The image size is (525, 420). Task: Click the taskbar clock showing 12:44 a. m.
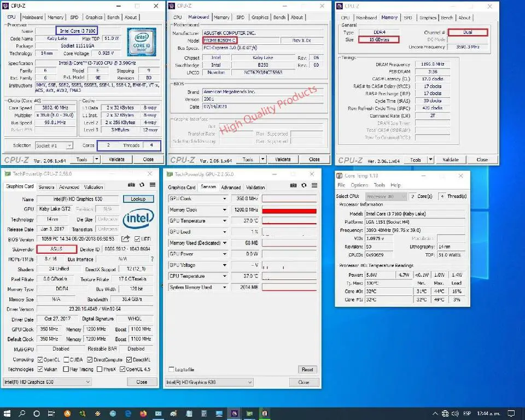click(x=488, y=413)
